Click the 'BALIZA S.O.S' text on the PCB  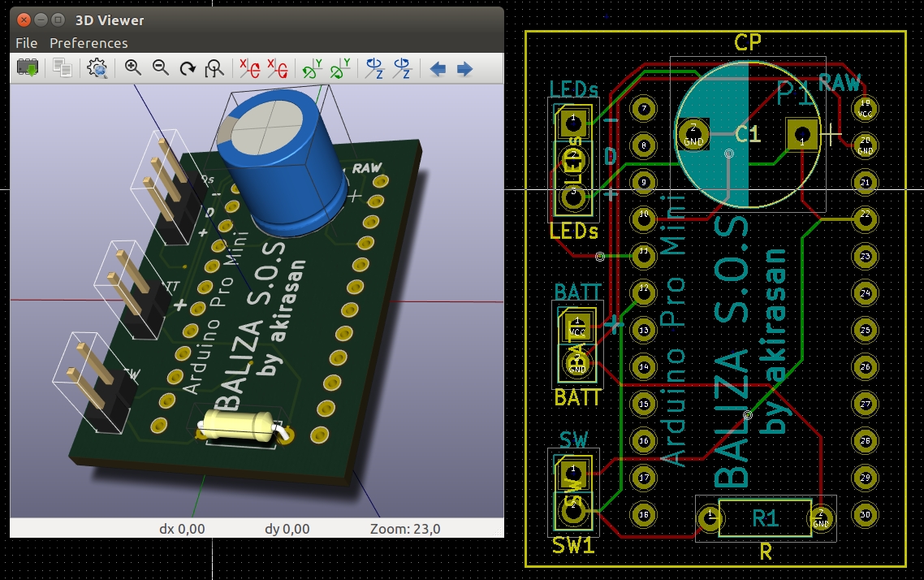click(732, 352)
